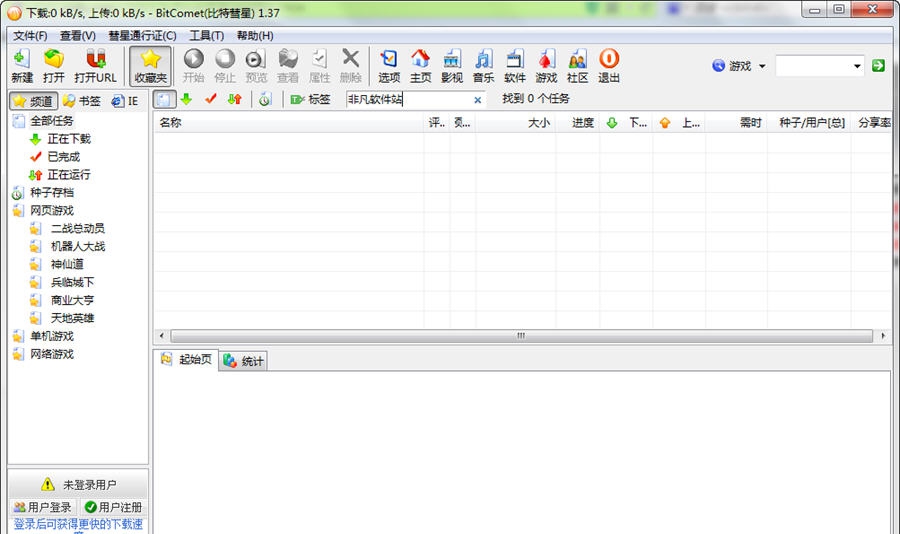The height and width of the screenshot is (534, 900).
Task: Select 网页游戏 in the sidebar tree
Action: (52, 210)
